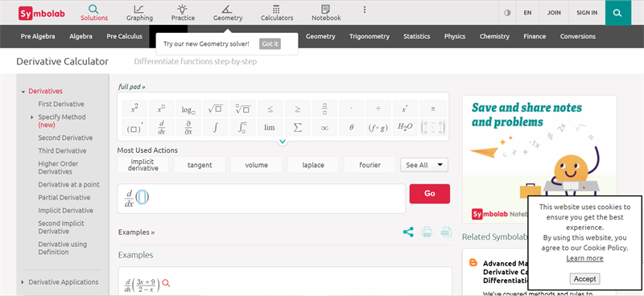
Task: Share the problem via share icon
Action: click(x=408, y=232)
